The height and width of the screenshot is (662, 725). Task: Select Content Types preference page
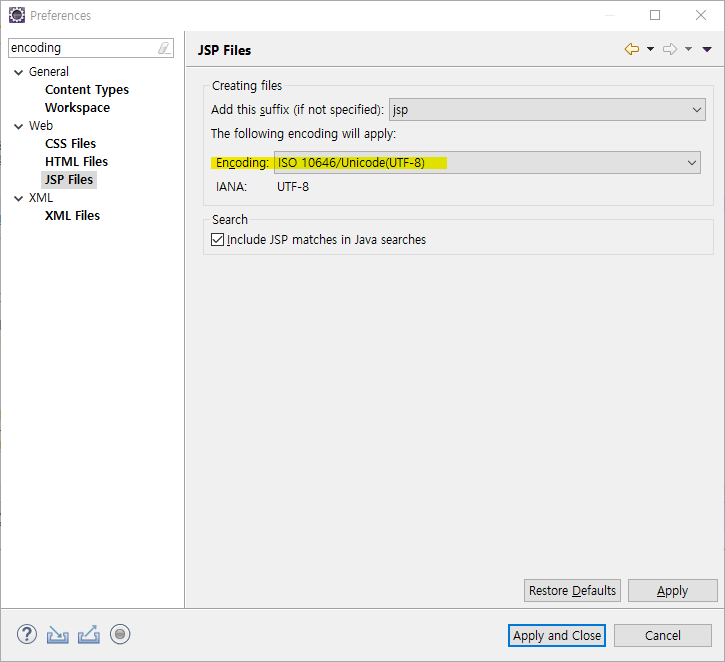pos(87,90)
